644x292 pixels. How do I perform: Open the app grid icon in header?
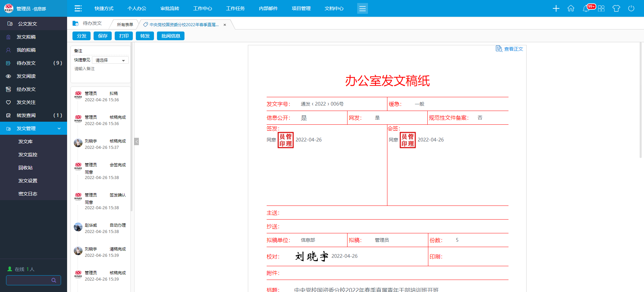[x=601, y=8]
